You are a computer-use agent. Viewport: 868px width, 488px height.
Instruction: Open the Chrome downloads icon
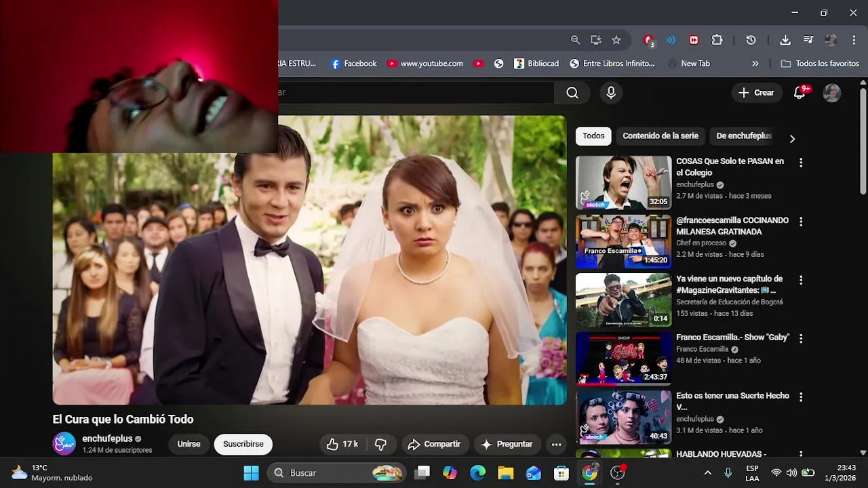point(785,40)
